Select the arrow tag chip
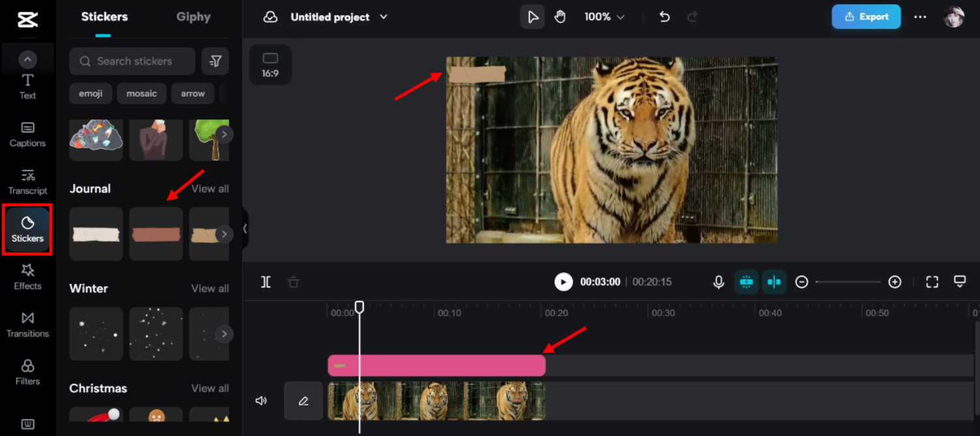Viewport: 980px width, 436px height. pyautogui.click(x=193, y=93)
